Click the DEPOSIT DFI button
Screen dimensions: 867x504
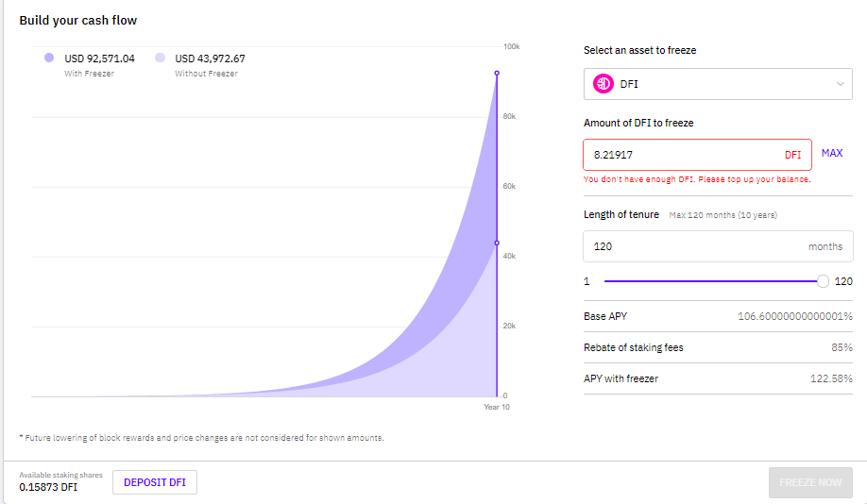(x=155, y=482)
